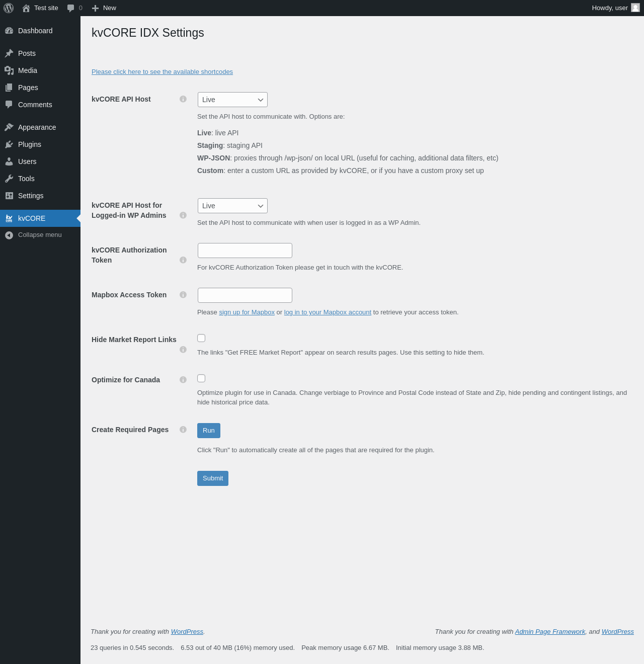
Task: Open the Appearance menu
Action: pos(40,127)
